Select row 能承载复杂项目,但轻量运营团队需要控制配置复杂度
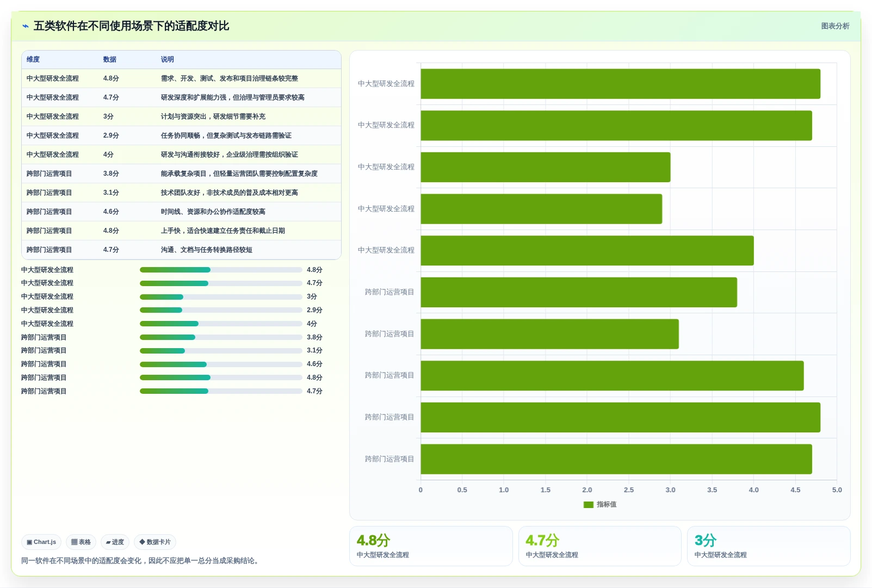Viewport: 872px width, 588px height. 181,174
